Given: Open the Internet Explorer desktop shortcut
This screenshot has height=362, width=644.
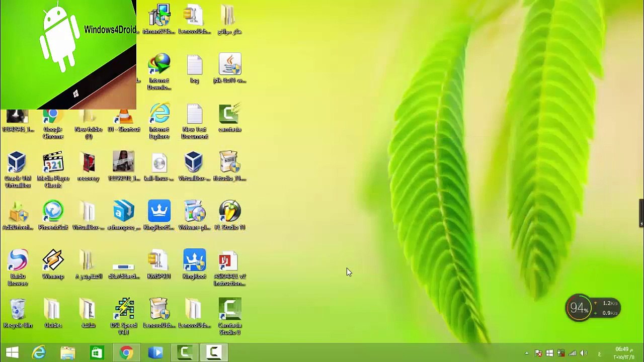Looking at the screenshot, I should 159,121.
